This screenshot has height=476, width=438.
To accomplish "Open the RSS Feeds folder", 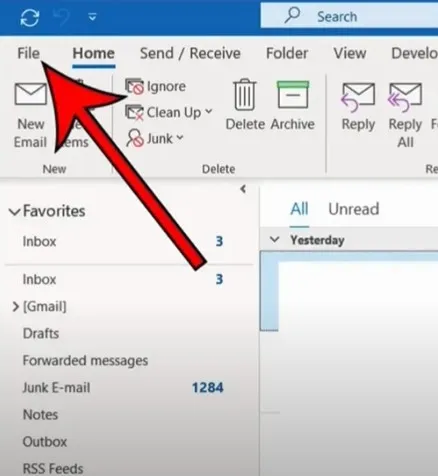I will 53,469.
